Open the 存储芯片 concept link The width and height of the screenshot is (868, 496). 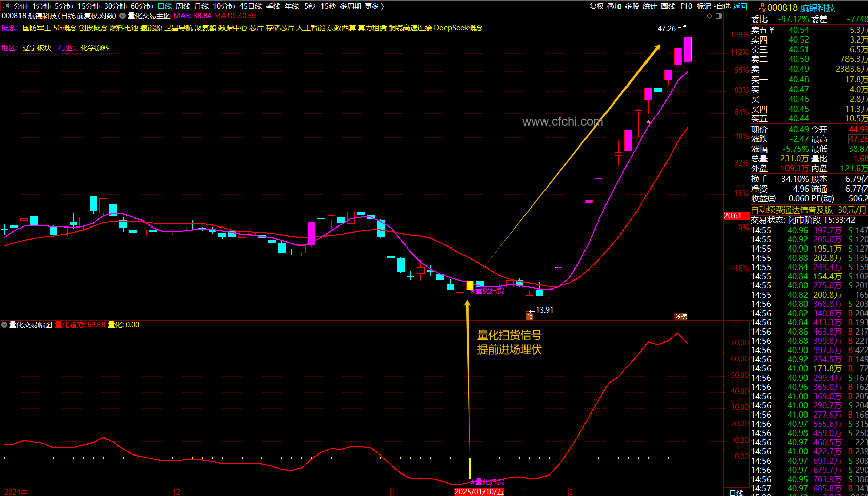pos(280,28)
